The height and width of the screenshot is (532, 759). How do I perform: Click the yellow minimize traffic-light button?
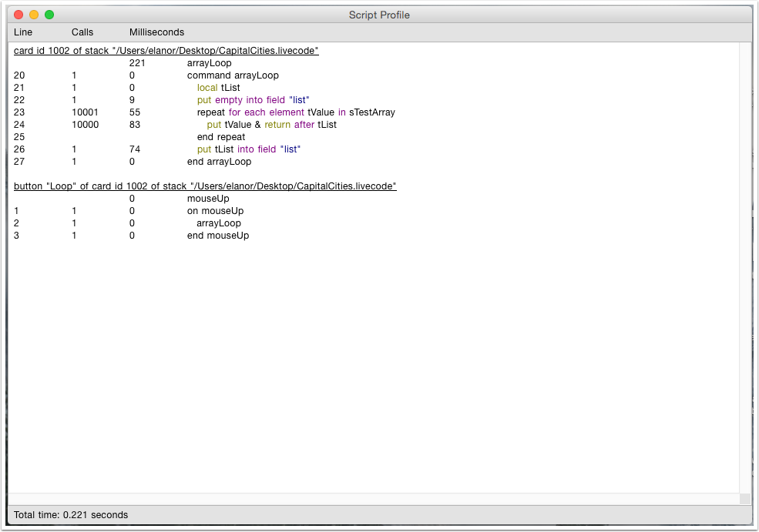point(33,14)
